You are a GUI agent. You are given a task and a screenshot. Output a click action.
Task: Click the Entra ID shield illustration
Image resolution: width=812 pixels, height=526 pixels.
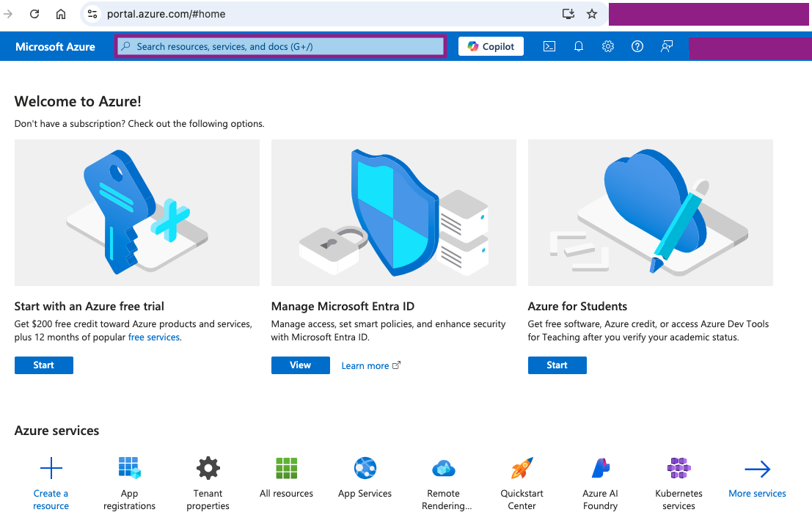pos(394,212)
